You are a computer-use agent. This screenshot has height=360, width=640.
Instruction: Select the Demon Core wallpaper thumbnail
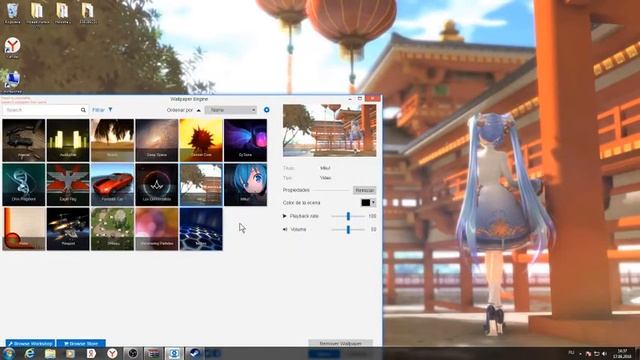pos(201,140)
